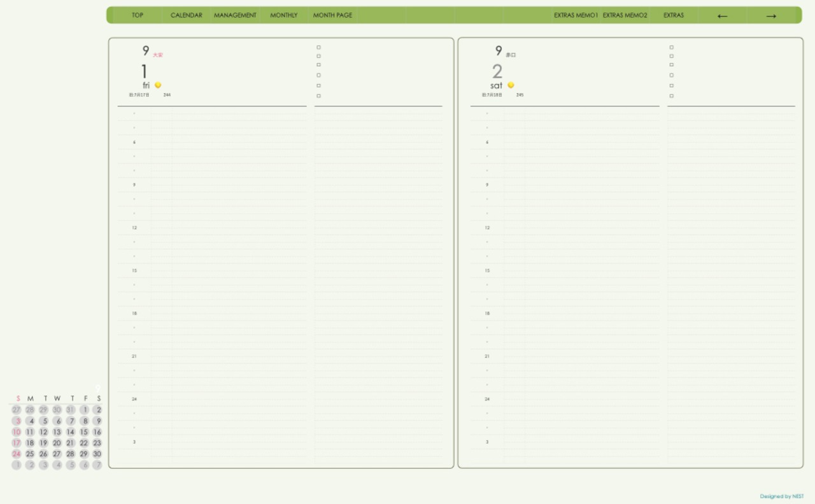Go to previous page with left arrow

tap(722, 16)
